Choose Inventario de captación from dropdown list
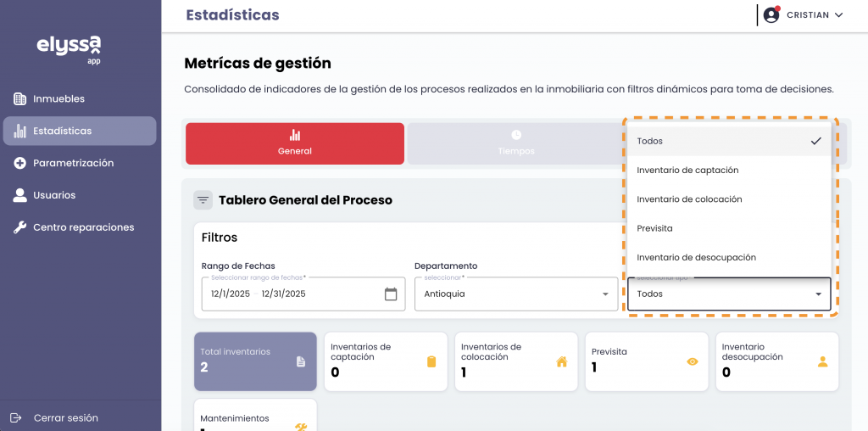868x431 pixels. coord(687,171)
